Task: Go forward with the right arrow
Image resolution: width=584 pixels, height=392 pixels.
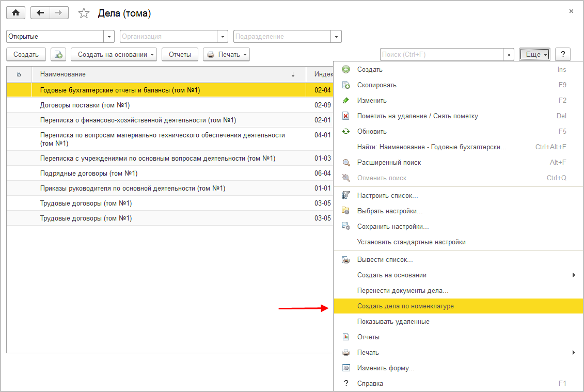Action: point(58,13)
